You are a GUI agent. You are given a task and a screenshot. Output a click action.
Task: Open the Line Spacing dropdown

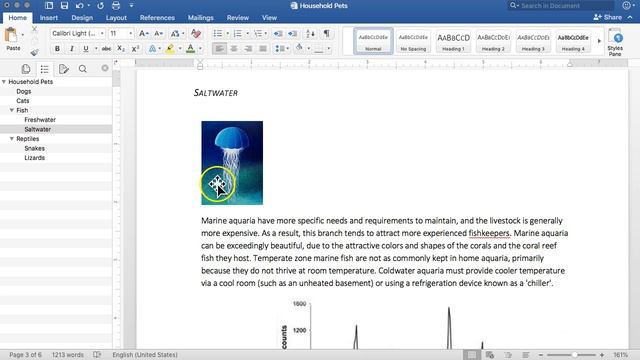282,49
